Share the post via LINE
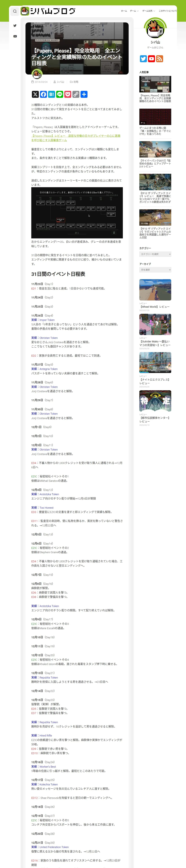The height and width of the screenshot is (868, 186). tap(60, 94)
